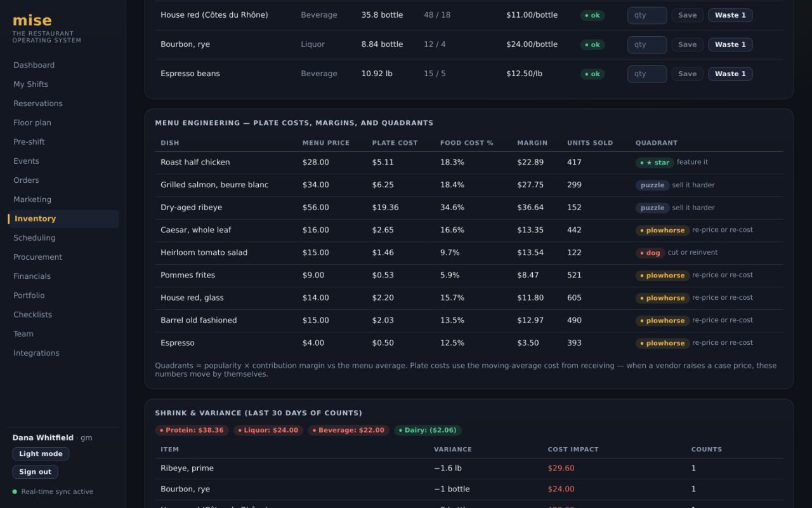Viewport: 812px width, 508px height.
Task: Click the Liquor: $24.00 variance chip
Action: [268, 431]
